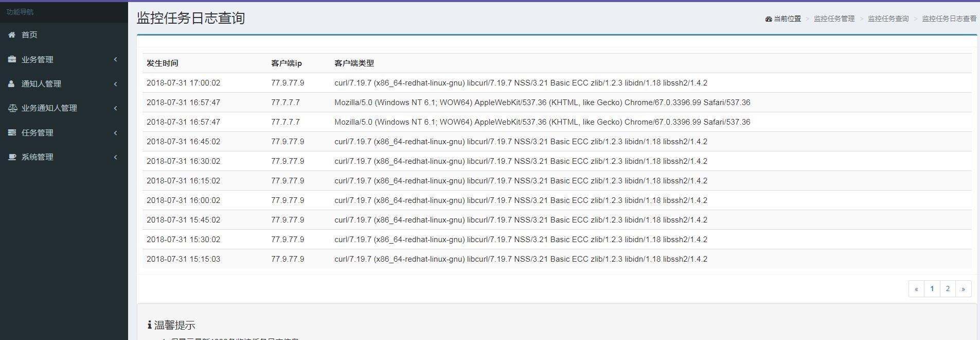Follow the 监控任务管理 breadcrumb link
The image size is (980, 340).
click(x=834, y=19)
